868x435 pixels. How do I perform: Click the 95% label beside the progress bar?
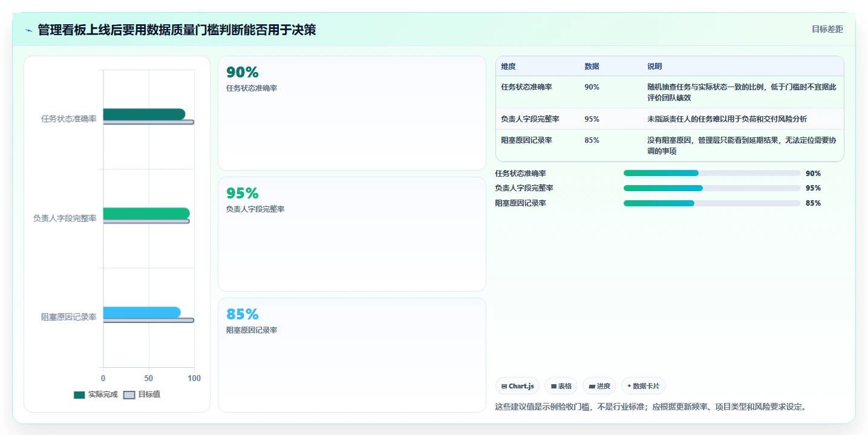813,188
